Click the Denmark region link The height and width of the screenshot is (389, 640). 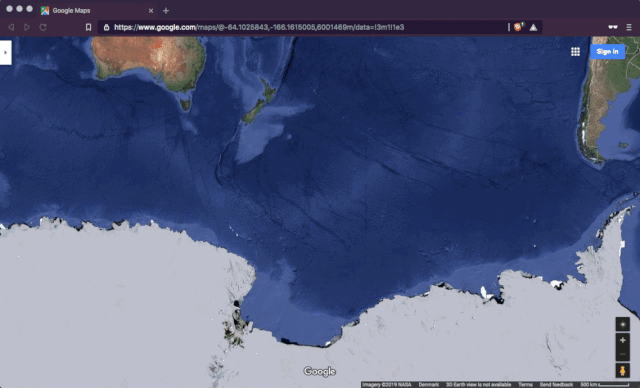pos(428,385)
